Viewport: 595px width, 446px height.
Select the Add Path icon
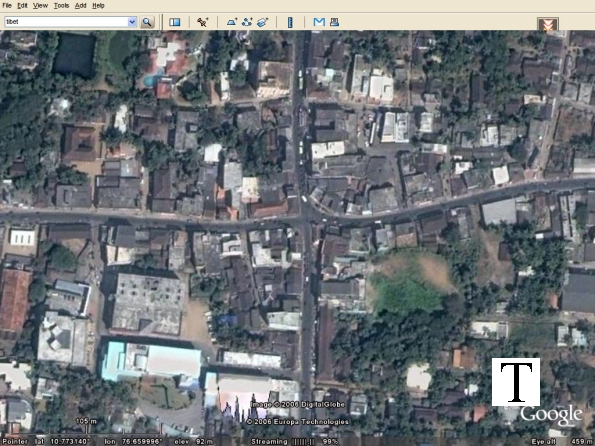point(247,22)
